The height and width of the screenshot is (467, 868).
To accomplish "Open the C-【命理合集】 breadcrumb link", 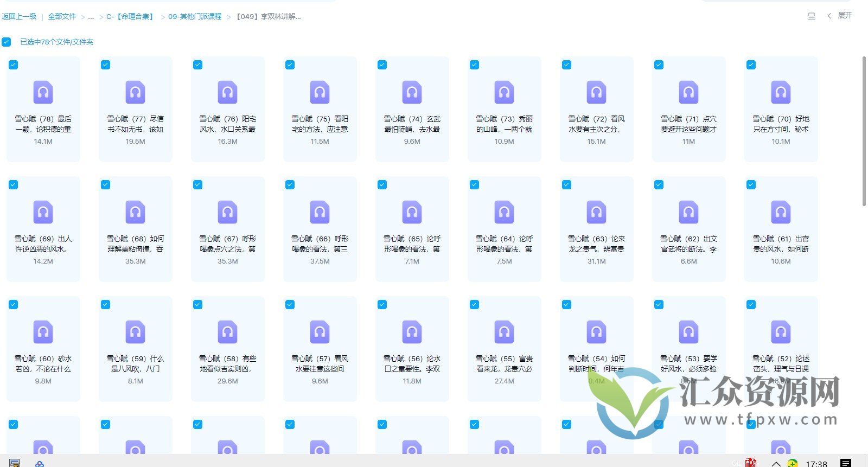I will 130,17.
